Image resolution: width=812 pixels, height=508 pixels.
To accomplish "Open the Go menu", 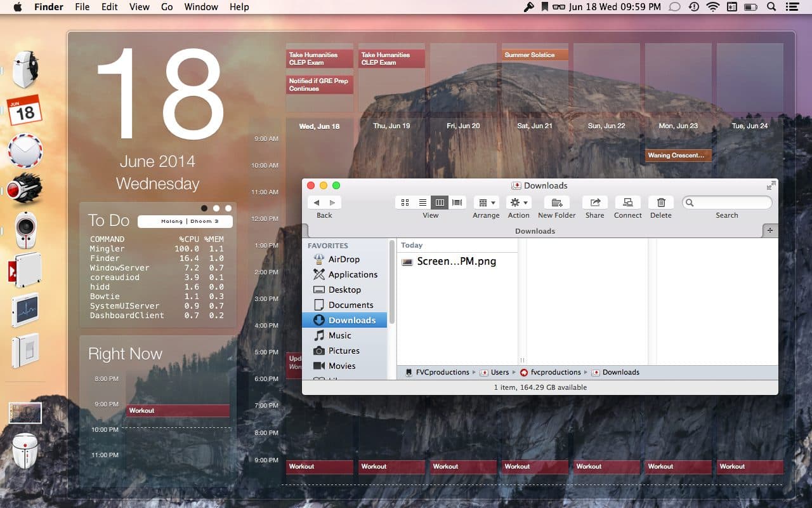I will point(167,7).
